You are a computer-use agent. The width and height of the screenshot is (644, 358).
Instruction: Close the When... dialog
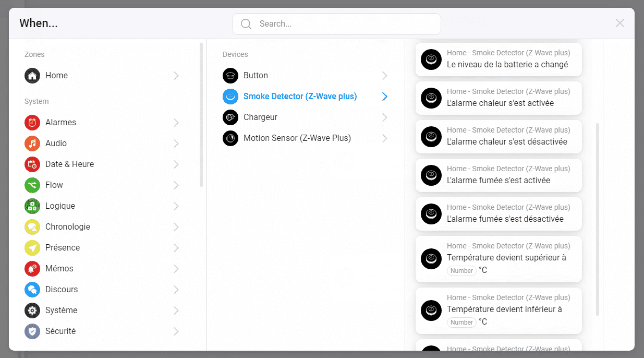point(619,23)
